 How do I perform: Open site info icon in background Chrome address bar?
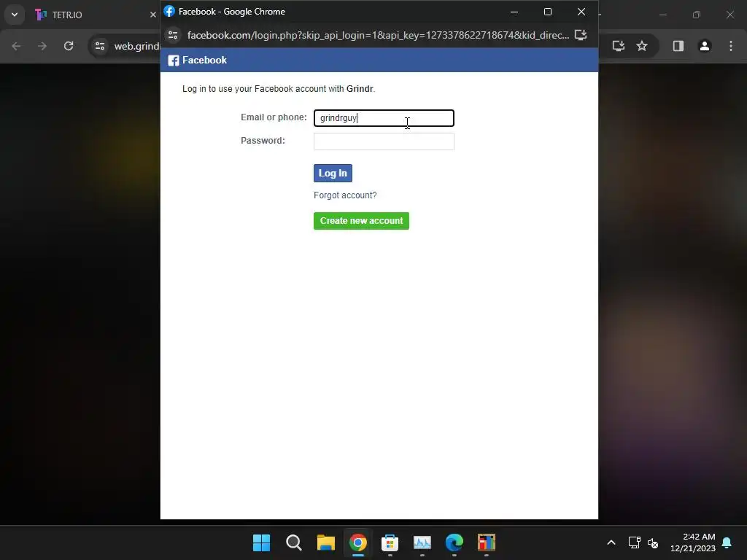coord(100,46)
